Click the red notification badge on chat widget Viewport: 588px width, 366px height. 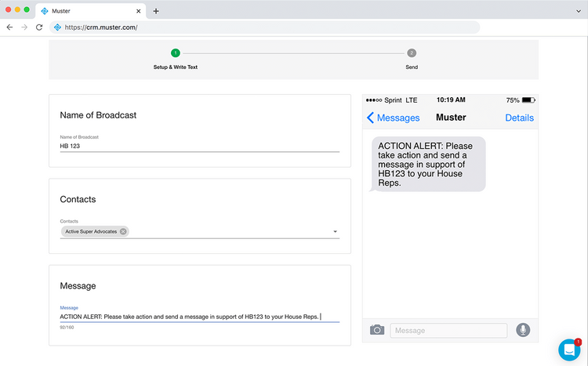pos(578,342)
